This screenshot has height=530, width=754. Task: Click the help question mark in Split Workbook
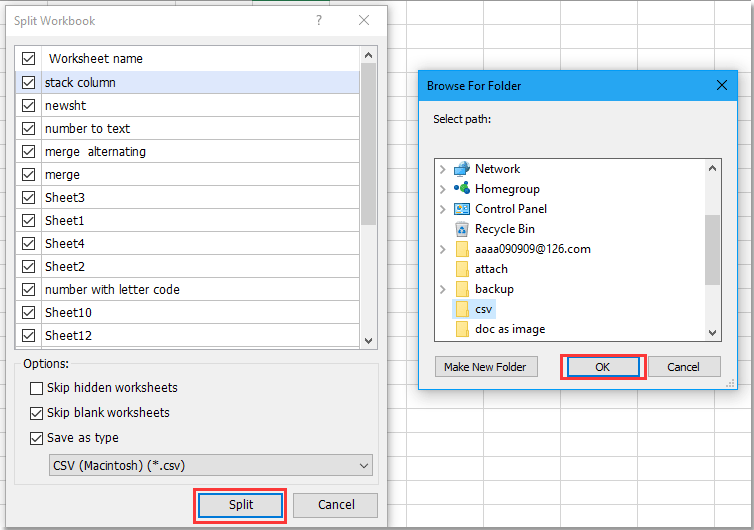pos(319,20)
